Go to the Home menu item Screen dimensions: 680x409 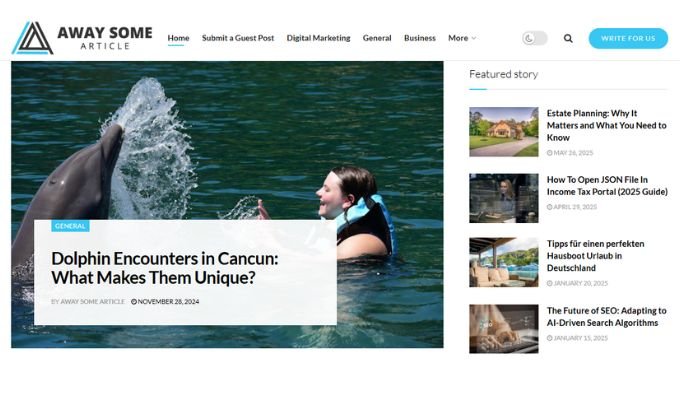(x=178, y=38)
